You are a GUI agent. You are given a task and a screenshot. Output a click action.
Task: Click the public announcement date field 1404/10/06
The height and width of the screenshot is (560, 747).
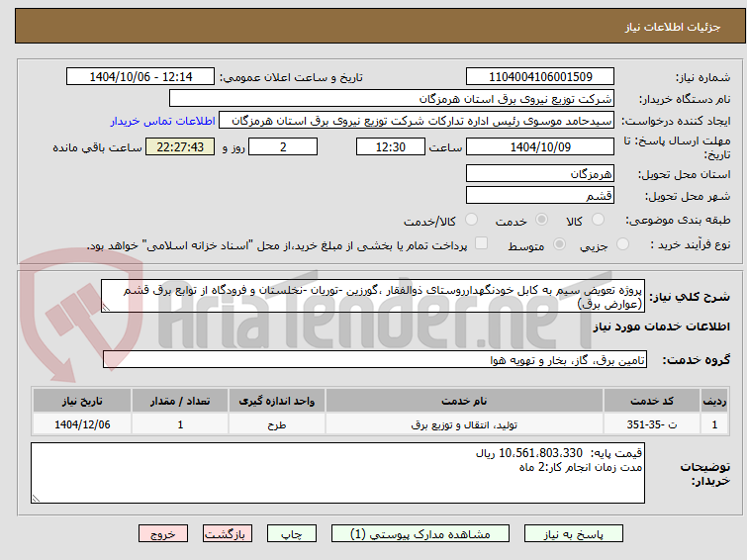coord(140,77)
